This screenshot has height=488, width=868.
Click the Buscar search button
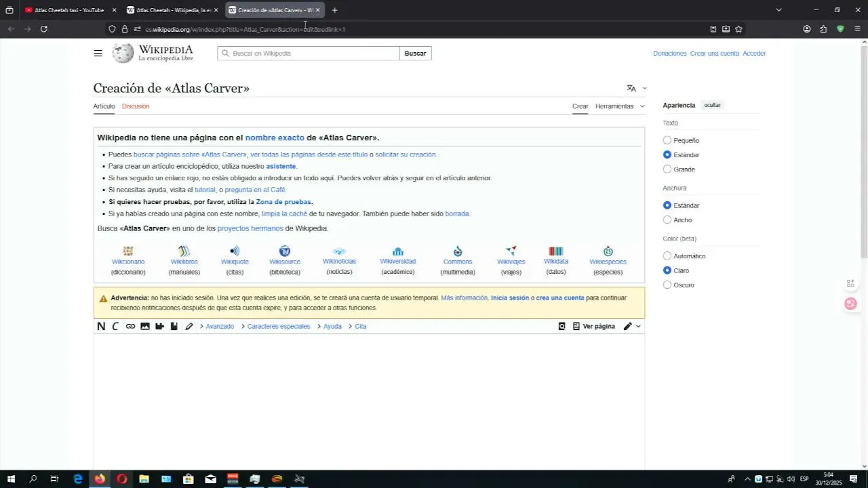click(x=415, y=54)
